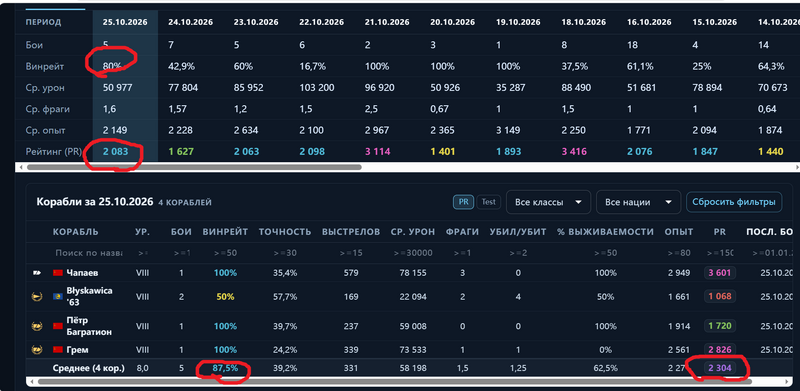Click the cruiser class icon beside Чапаев
This screenshot has height=391, width=800.
coord(37,273)
